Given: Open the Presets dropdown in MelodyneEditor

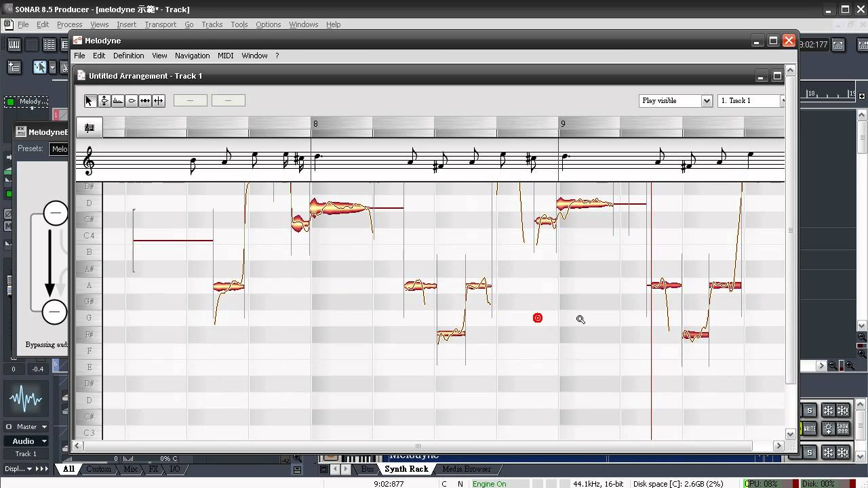Looking at the screenshot, I should pyautogui.click(x=60, y=149).
